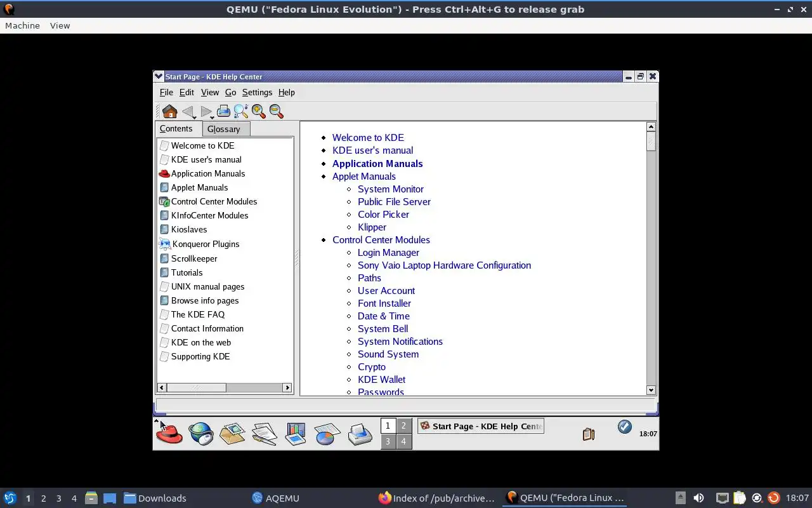
Task: Click the red hat icon beside Application Manuals
Action: click(164, 173)
